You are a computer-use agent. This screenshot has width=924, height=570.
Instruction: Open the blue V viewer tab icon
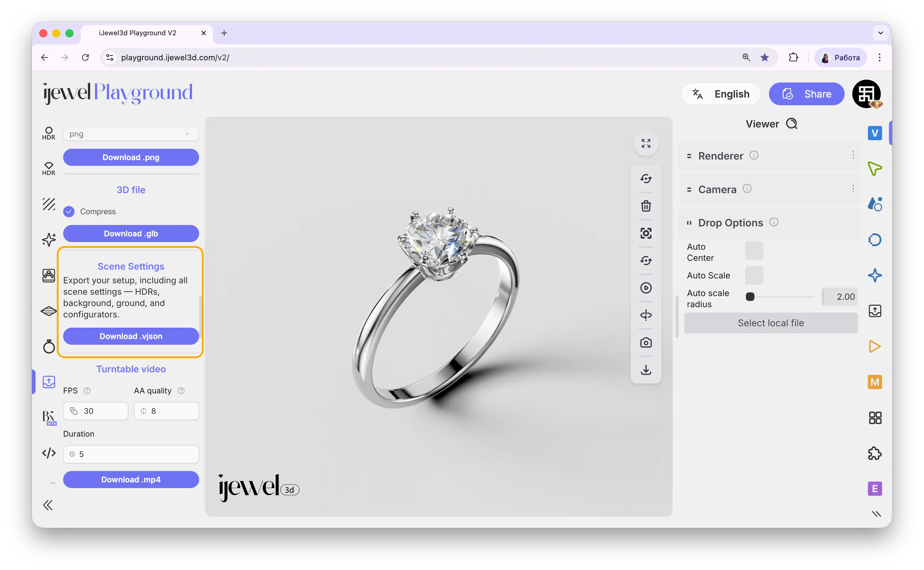coord(874,133)
